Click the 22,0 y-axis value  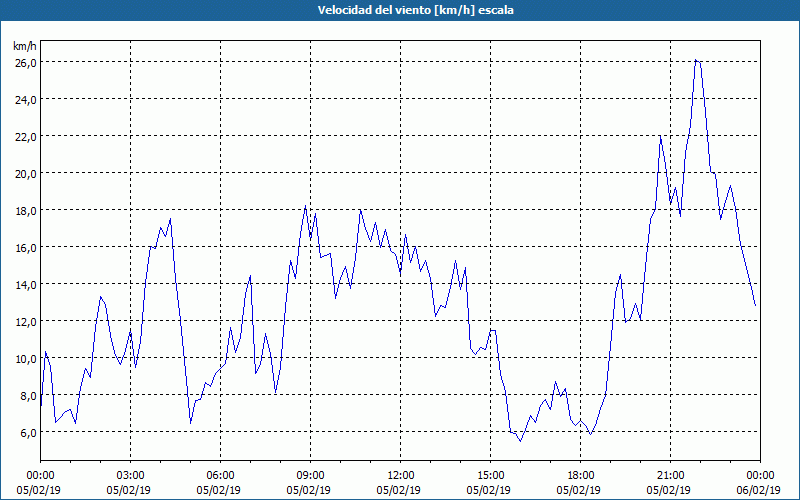tap(26, 137)
